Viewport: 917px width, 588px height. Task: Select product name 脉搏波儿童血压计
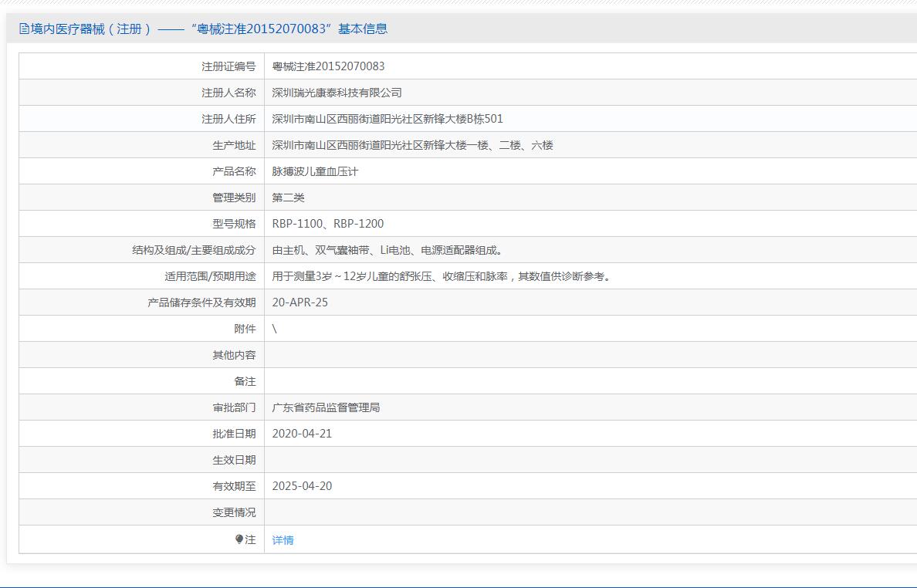[315, 171]
